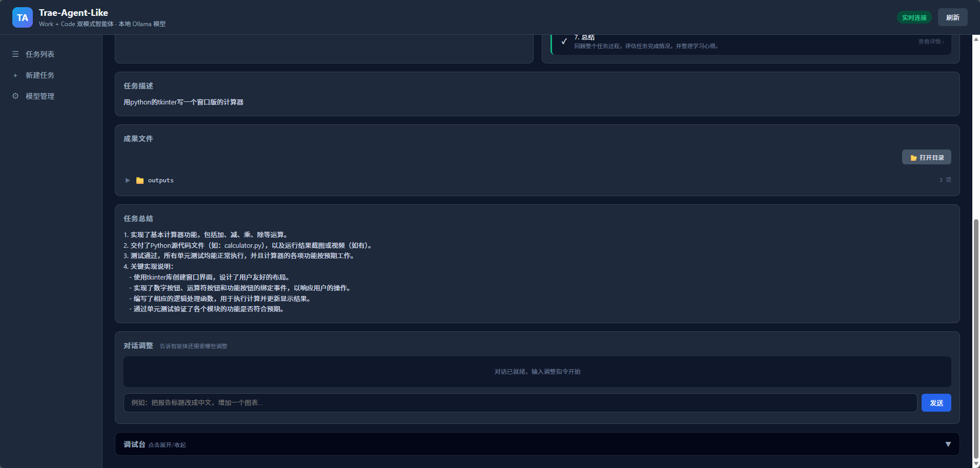980x468 pixels.
Task: Click the text 用python的tkinter写一个窗口版的计算器
Action: [183, 102]
